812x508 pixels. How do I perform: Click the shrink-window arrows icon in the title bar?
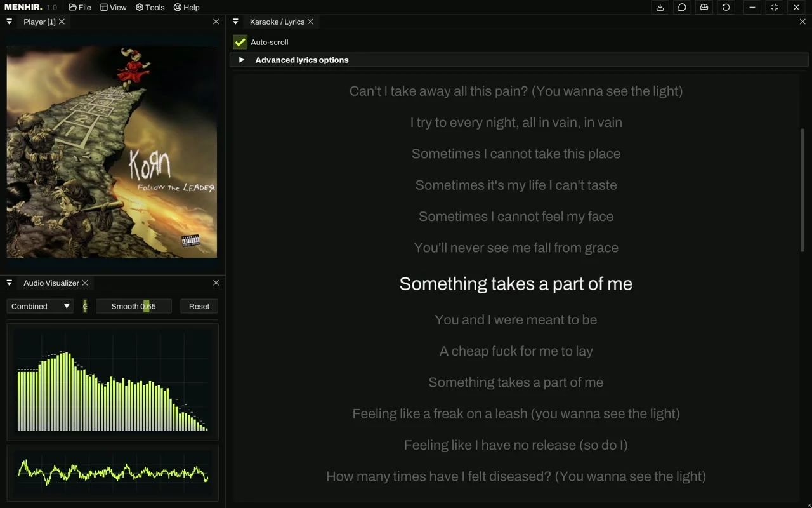(774, 8)
